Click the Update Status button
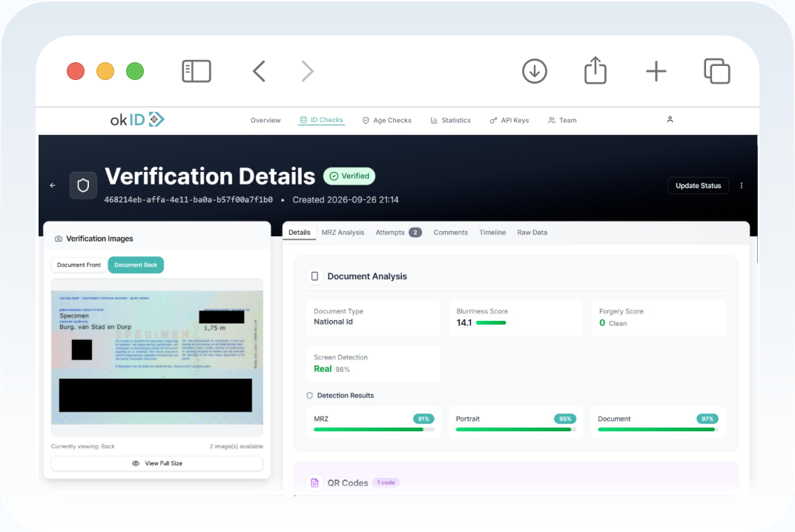This screenshot has height=532, width=795. click(698, 185)
